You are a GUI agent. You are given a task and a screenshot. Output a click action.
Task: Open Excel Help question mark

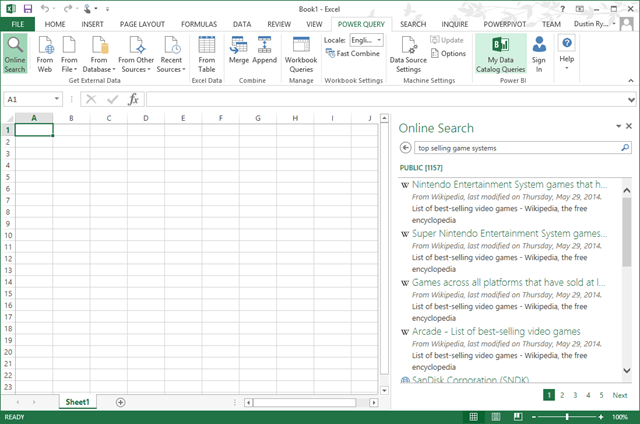(x=562, y=9)
